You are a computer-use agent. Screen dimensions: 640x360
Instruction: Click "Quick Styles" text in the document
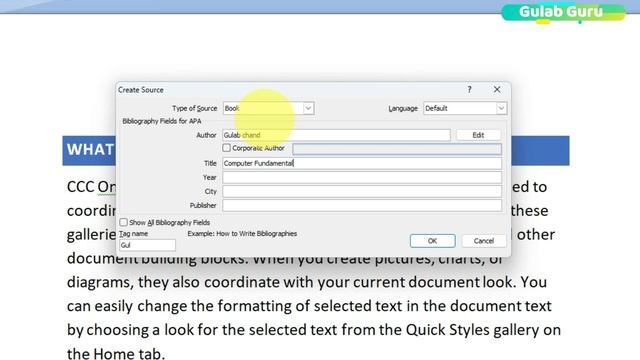pos(447,330)
